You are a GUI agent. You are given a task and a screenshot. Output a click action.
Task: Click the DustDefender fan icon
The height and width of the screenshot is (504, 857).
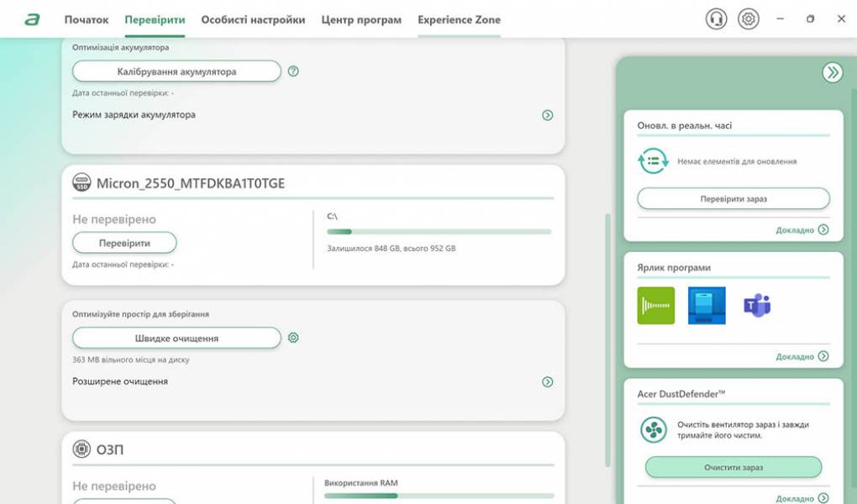653,430
